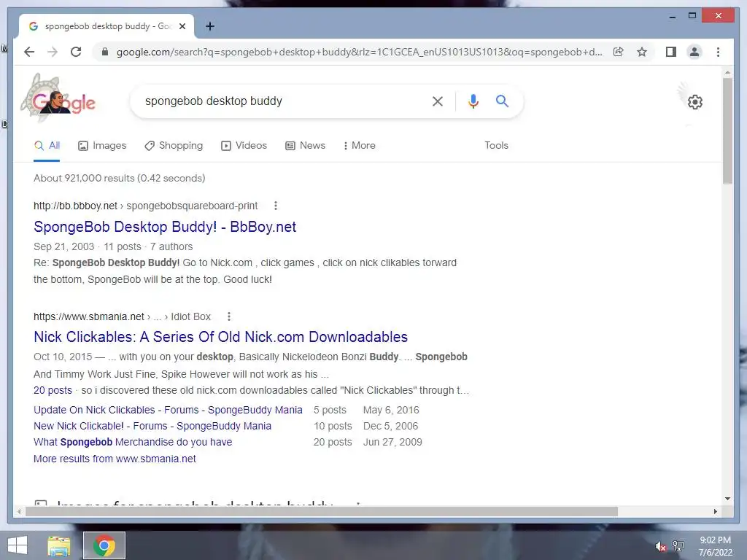The image size is (747, 560).
Task: Open New Nick Clickable! forum link
Action: tap(152, 426)
